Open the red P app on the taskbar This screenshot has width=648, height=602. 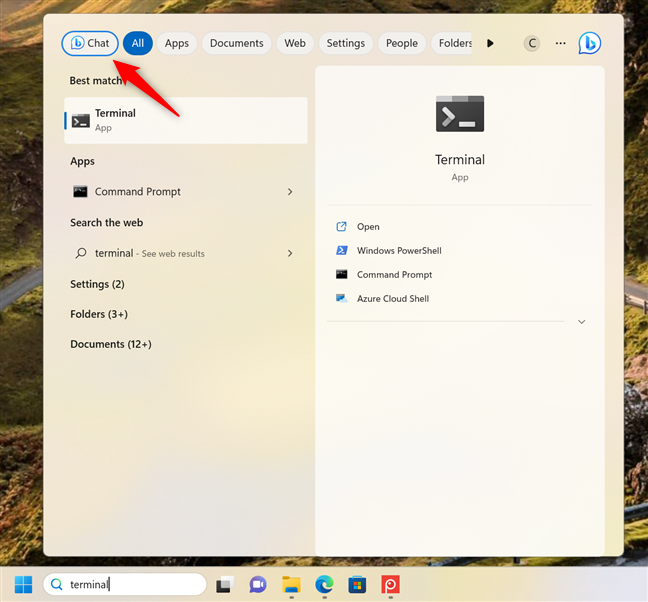coord(391,585)
